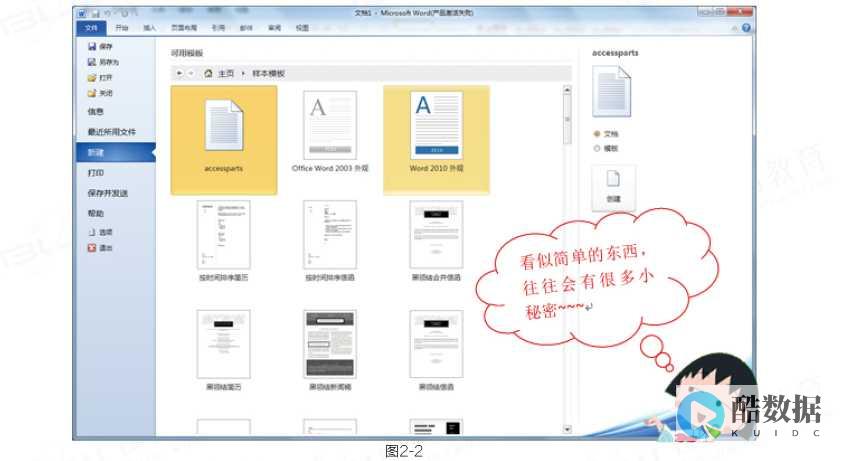This screenshot has width=844, height=461.
Task: Open the 保存并发送 backstage page
Action: 108,193
